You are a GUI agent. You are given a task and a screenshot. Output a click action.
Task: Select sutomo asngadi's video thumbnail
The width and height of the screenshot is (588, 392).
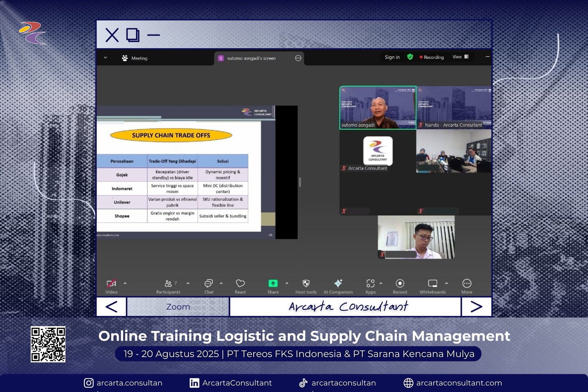378,108
